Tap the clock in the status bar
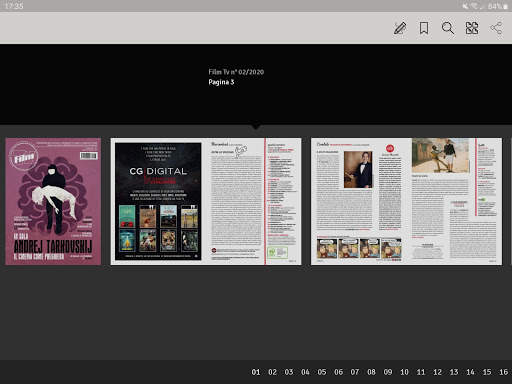 point(14,6)
